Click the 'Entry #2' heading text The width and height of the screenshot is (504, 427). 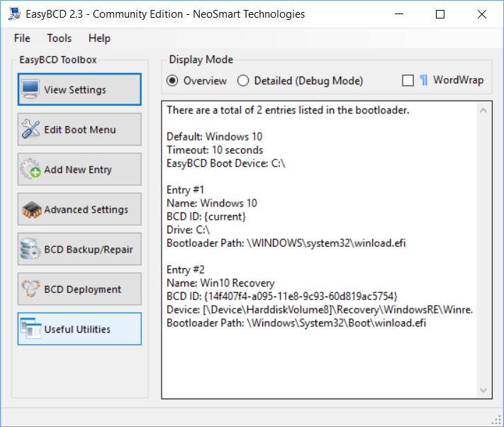pos(186,270)
